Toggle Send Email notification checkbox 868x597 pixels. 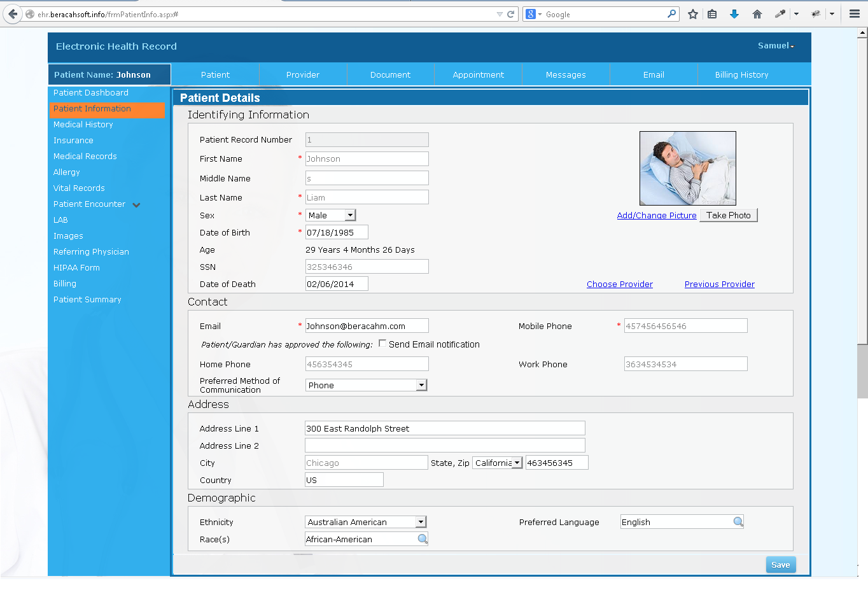click(x=382, y=343)
